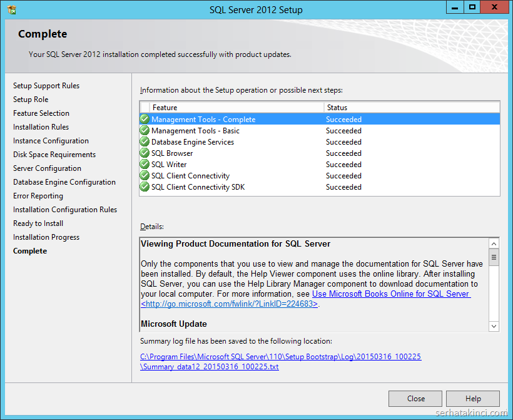Click Succeeded status of SQL Writer

343,165
